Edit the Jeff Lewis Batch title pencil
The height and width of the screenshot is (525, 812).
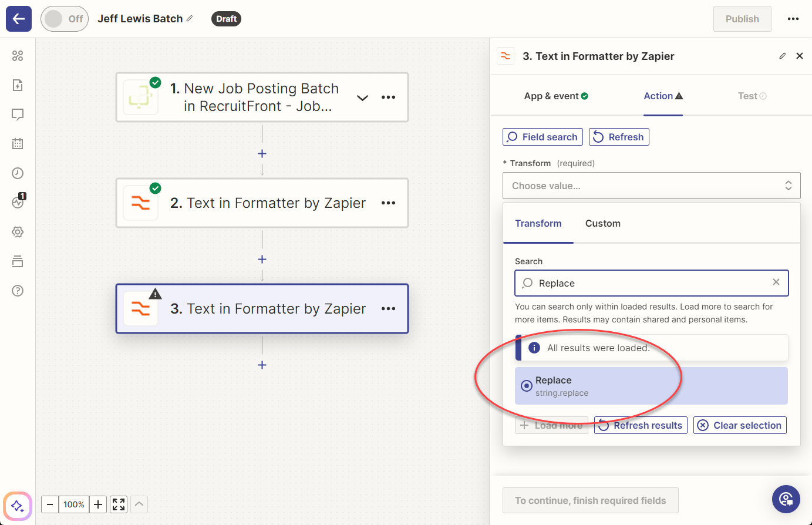[x=190, y=19]
